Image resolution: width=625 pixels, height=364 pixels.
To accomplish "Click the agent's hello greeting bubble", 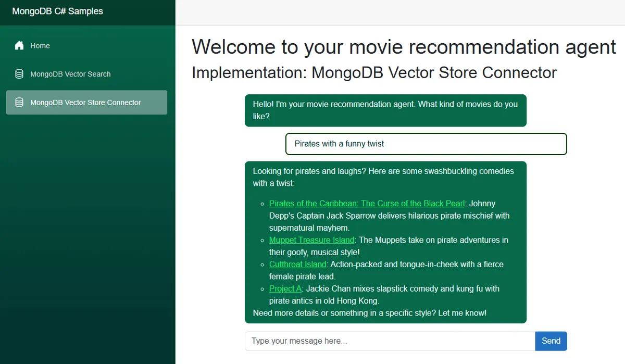I will click(x=385, y=110).
